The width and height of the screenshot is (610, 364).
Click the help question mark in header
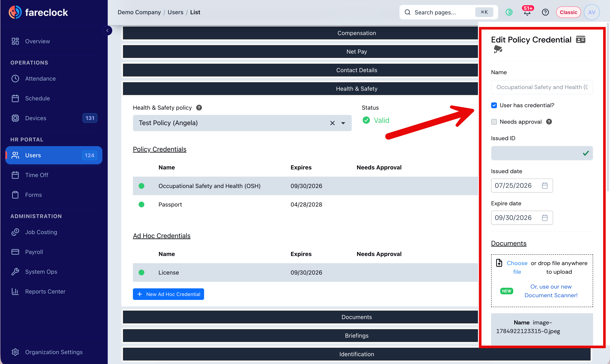click(x=545, y=12)
